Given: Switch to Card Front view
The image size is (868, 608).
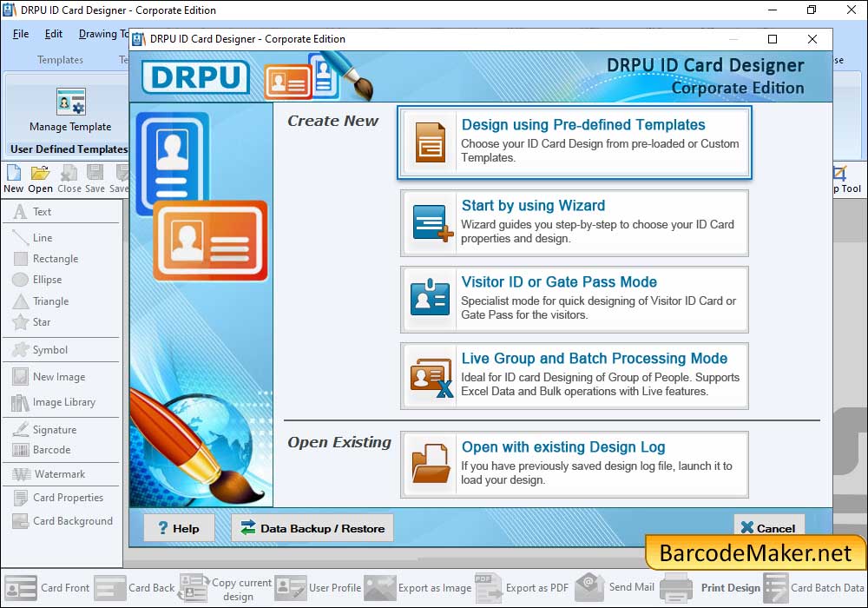Looking at the screenshot, I should pyautogui.click(x=47, y=587).
